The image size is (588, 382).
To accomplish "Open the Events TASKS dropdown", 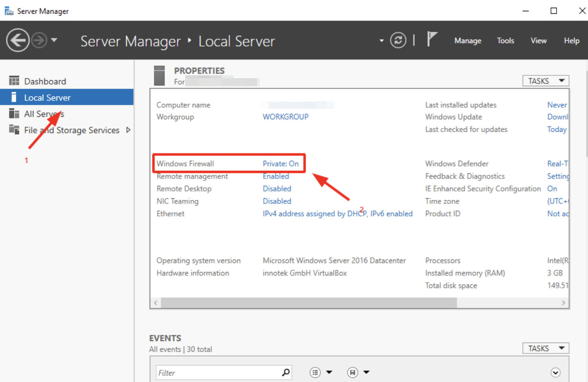I will (x=545, y=349).
